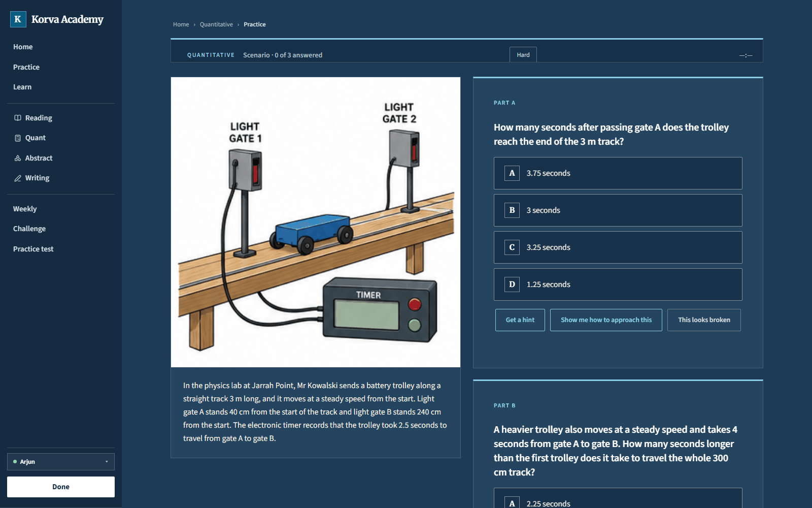The height and width of the screenshot is (508, 812).
Task: Report with This looks broken button
Action: pos(704,320)
